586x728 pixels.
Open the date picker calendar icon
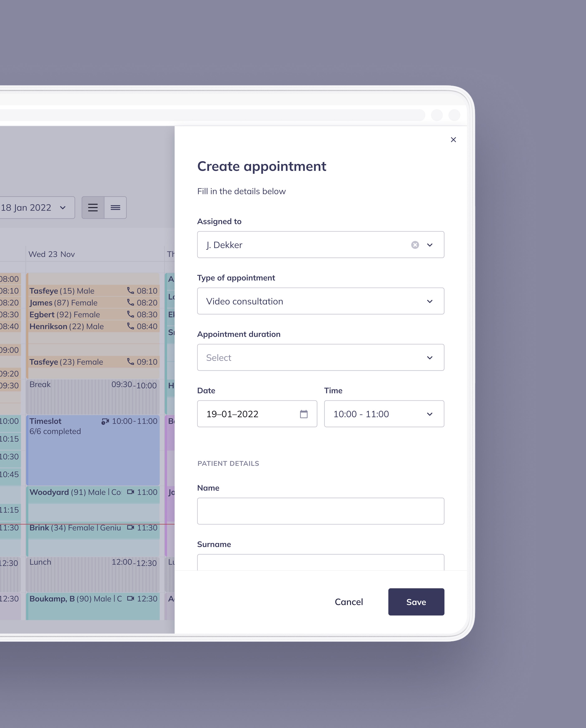click(303, 414)
